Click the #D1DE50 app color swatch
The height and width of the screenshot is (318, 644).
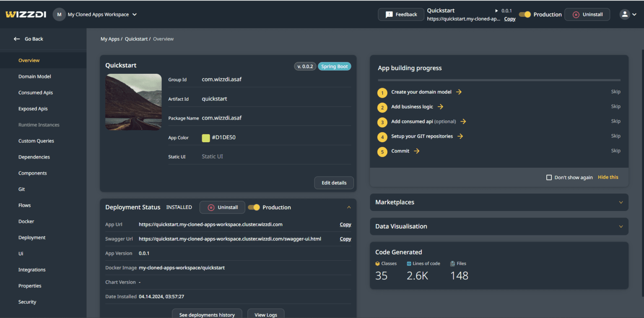point(206,138)
